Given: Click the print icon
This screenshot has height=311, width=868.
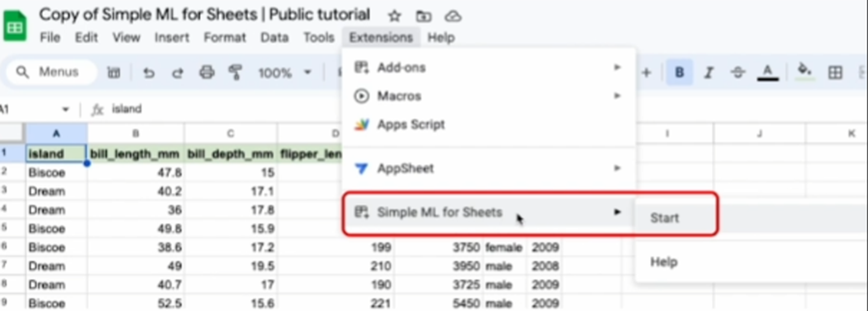Looking at the screenshot, I should 207,72.
